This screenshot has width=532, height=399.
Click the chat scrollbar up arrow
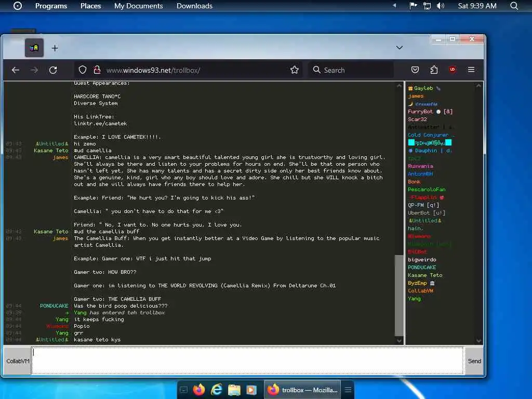click(x=400, y=87)
